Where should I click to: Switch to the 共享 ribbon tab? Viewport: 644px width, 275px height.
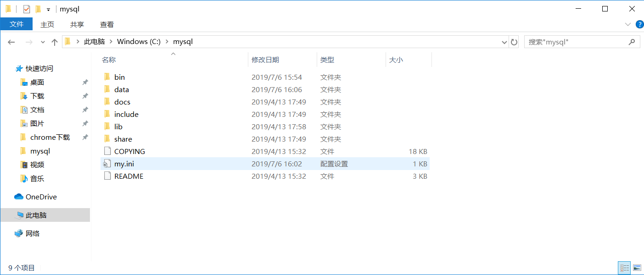(77, 24)
